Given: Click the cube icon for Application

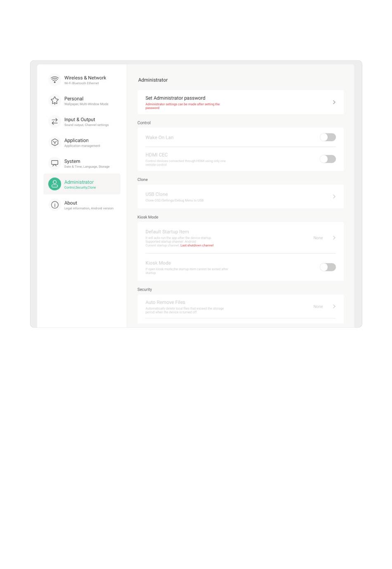Looking at the screenshot, I should [54, 142].
